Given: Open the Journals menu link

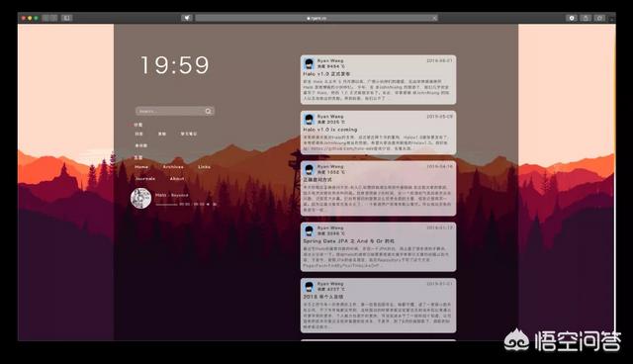Looking at the screenshot, I should point(145,178).
